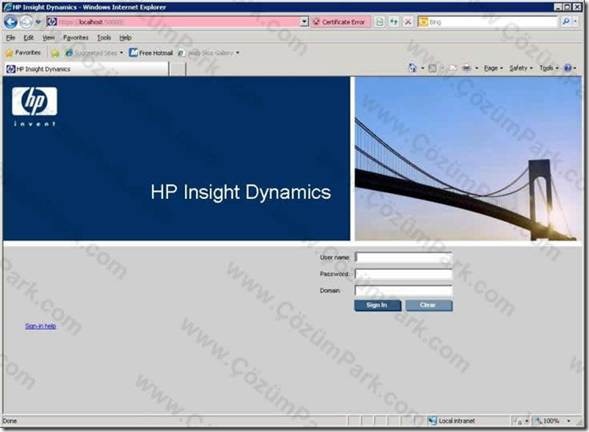This screenshot has width=589, height=432.
Task: Open the Page dropdown menu
Action: pos(493,68)
